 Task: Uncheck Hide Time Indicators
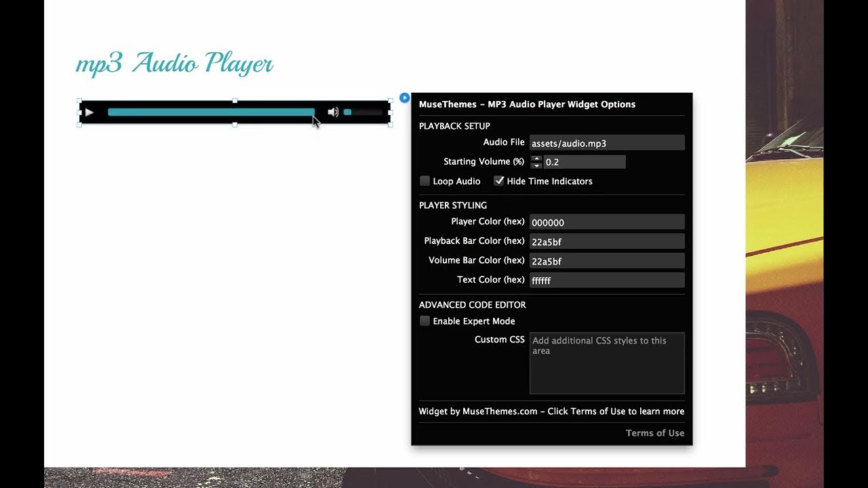click(499, 181)
